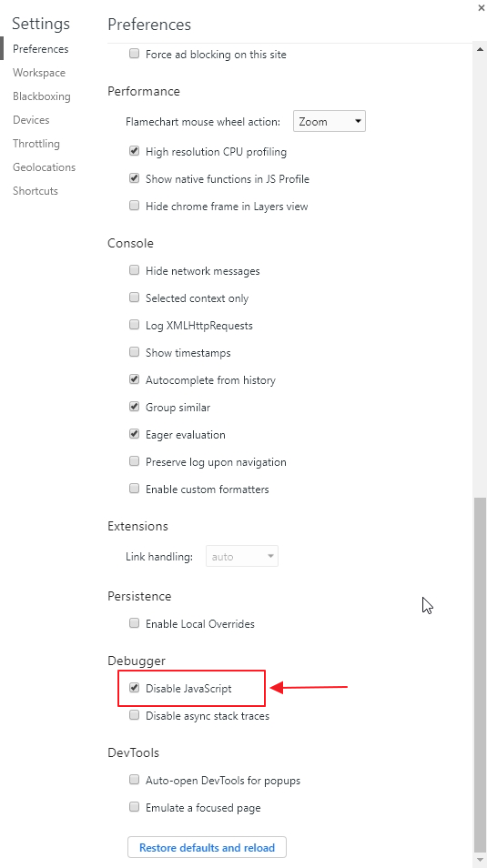Enable Disable async stack traces option
Image resolution: width=487 pixels, height=868 pixels.
pos(134,715)
